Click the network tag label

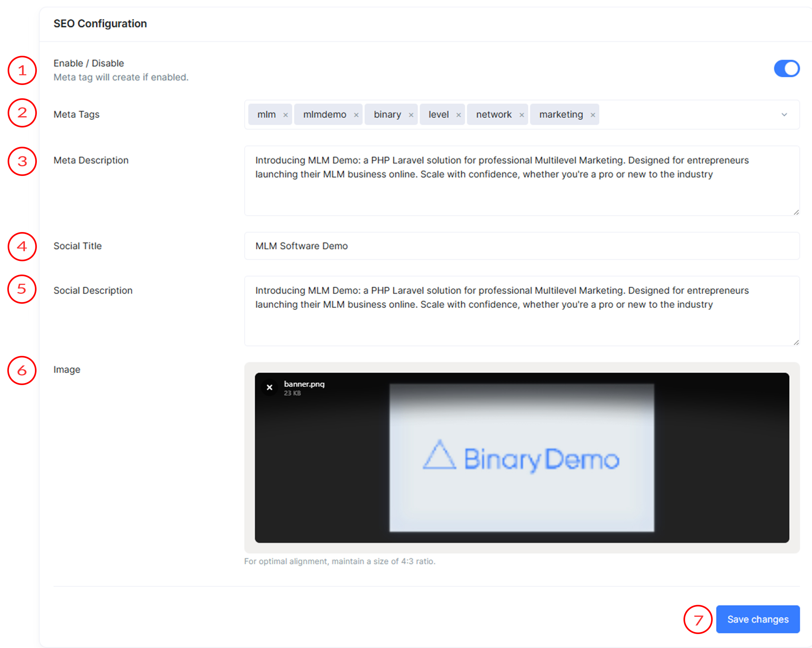[494, 115]
